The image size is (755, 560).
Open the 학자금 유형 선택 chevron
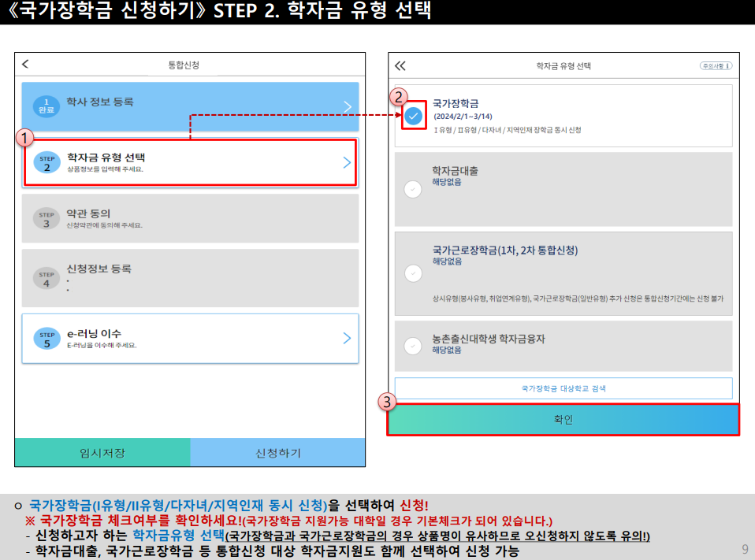tap(348, 164)
